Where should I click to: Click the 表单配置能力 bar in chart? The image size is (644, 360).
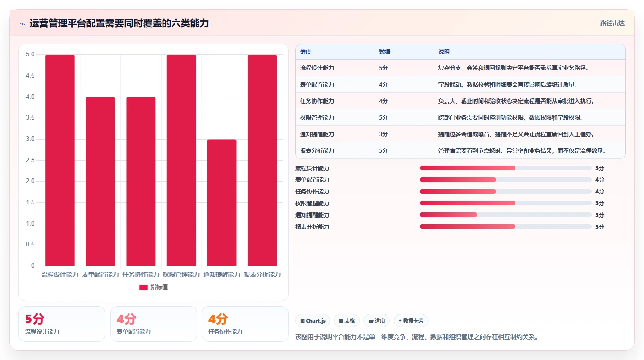click(100, 181)
